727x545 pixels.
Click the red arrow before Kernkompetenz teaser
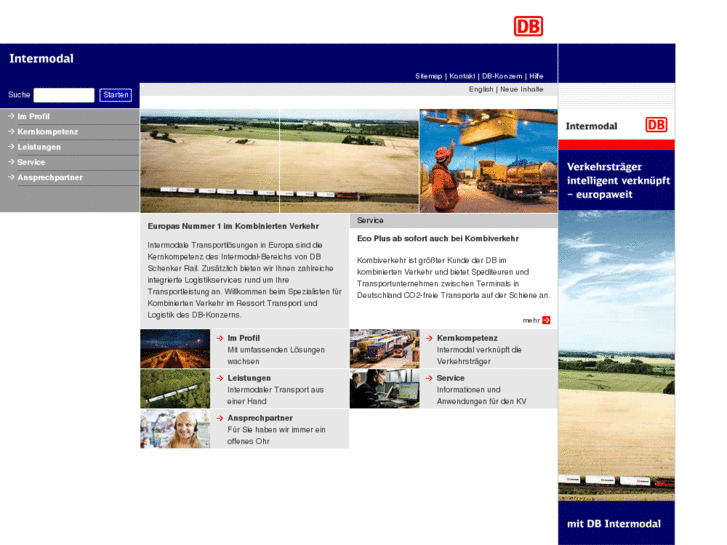click(429, 338)
